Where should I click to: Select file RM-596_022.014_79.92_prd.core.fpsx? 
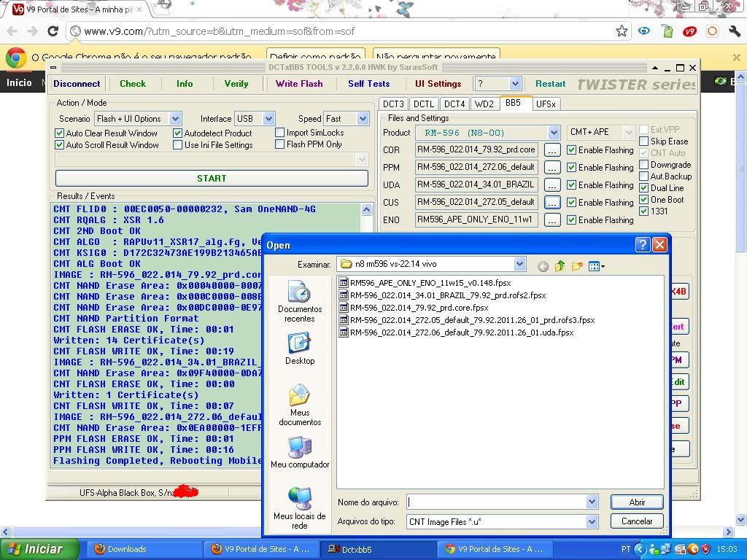[414, 308]
